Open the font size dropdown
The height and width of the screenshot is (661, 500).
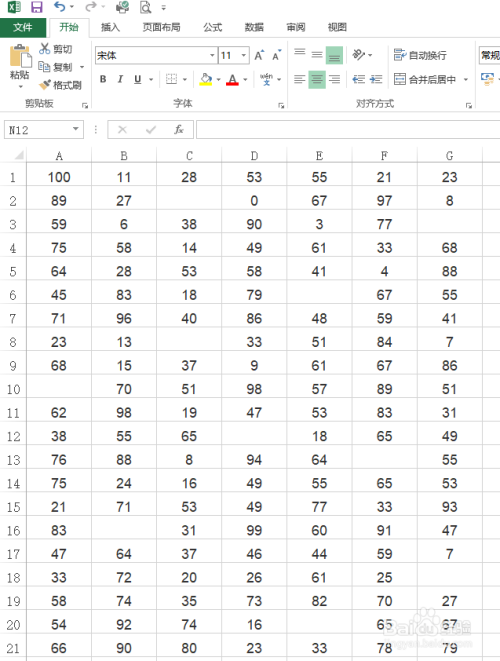244,55
